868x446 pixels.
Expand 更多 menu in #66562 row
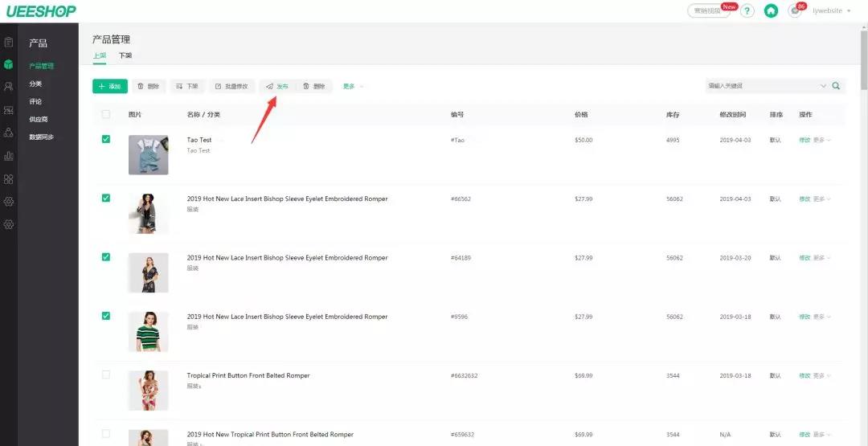pyautogui.click(x=822, y=198)
